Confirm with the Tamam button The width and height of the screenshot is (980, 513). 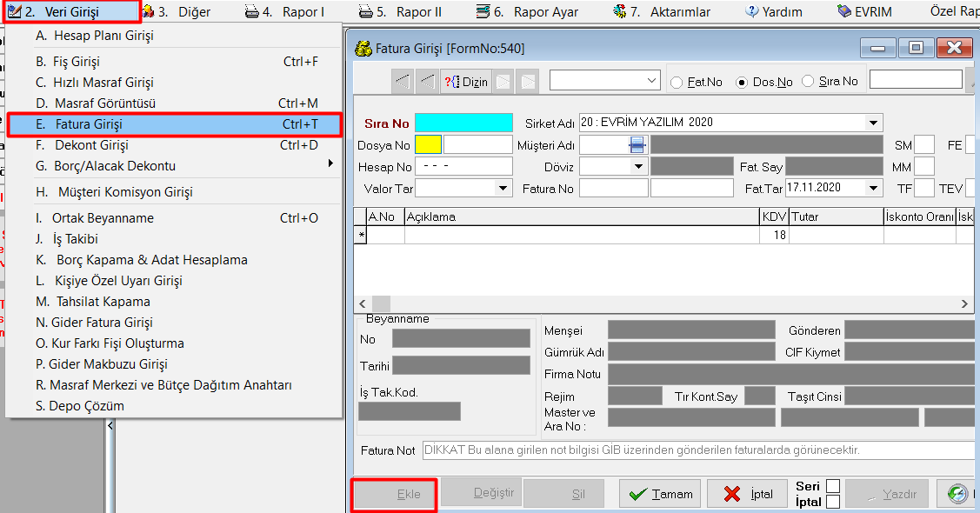tap(660, 494)
